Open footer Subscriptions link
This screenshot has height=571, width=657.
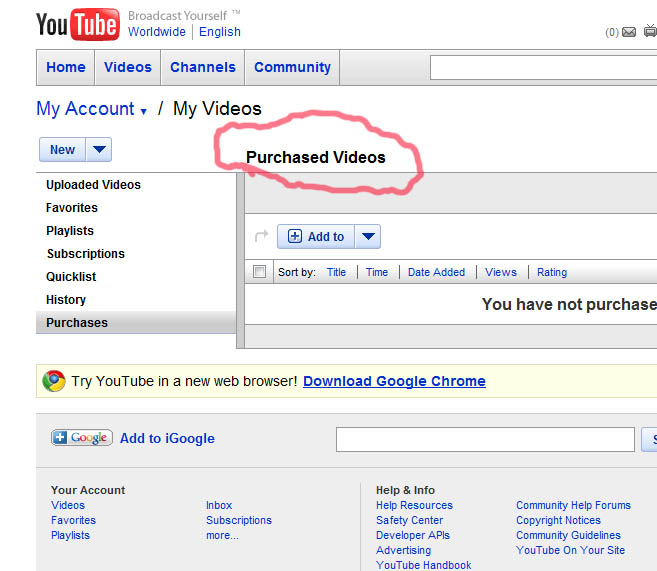239,520
